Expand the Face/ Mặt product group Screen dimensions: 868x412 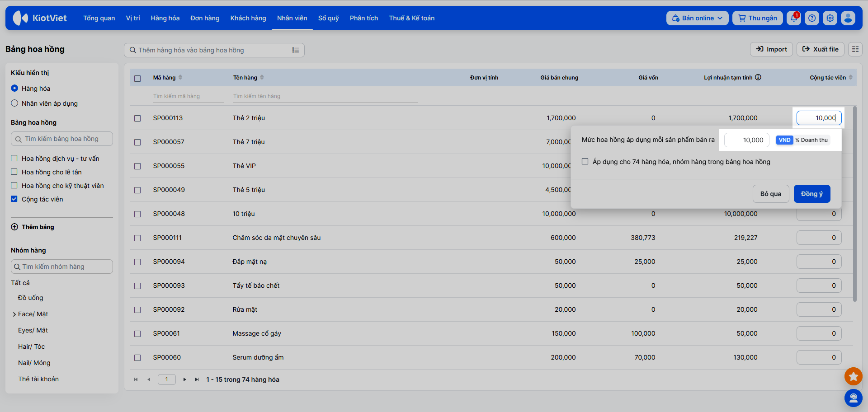pyautogui.click(x=14, y=314)
